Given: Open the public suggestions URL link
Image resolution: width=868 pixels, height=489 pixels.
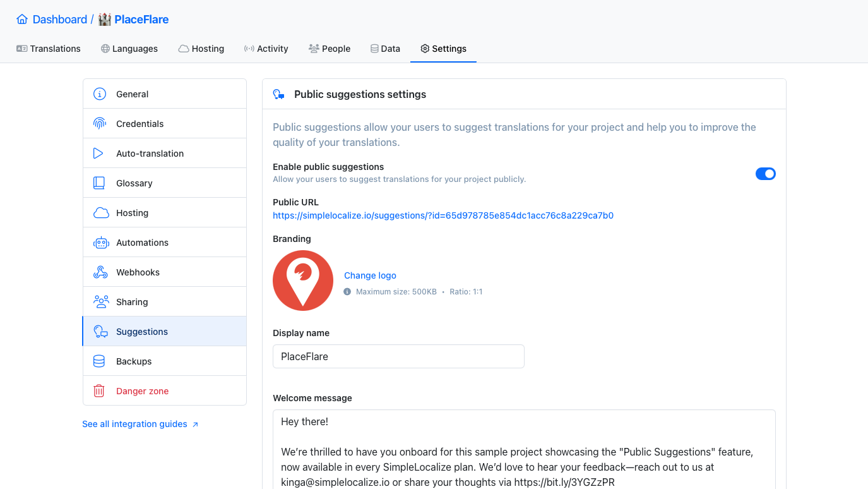Looking at the screenshot, I should [443, 215].
